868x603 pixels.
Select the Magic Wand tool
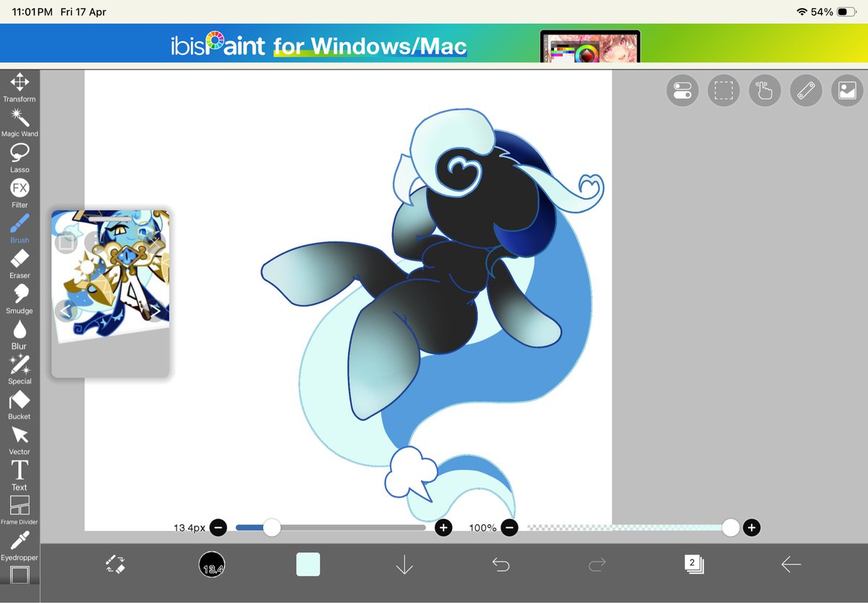(20, 122)
